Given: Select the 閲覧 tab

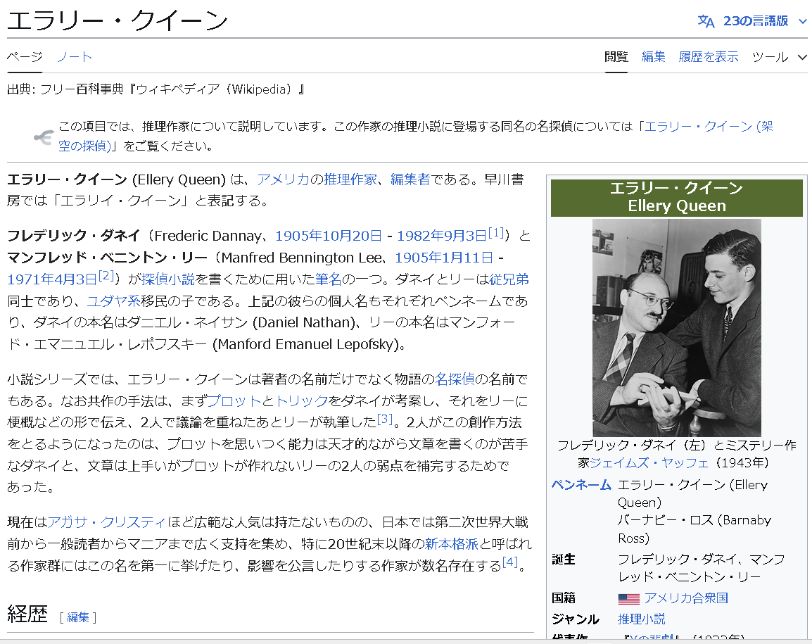Looking at the screenshot, I should 616,56.
